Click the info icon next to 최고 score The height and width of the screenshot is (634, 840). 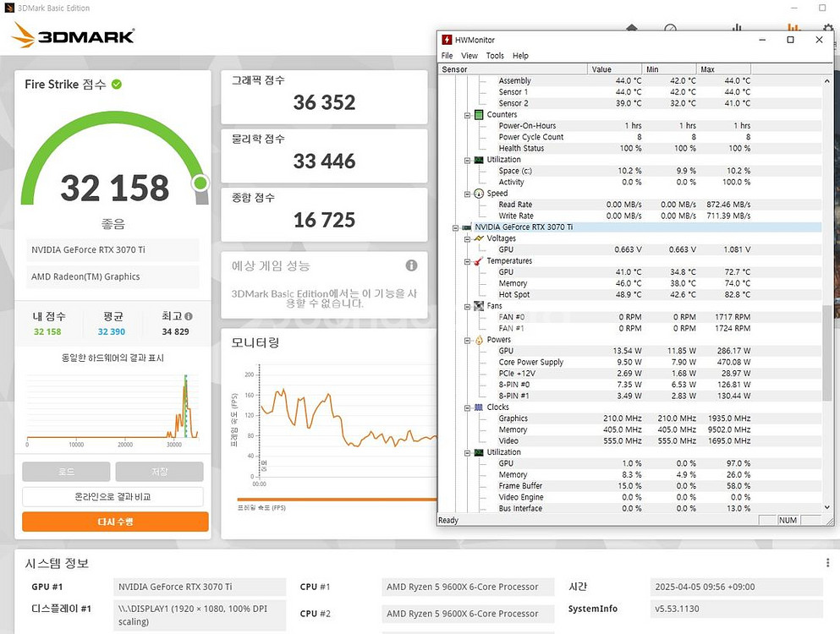pyautogui.click(x=189, y=316)
